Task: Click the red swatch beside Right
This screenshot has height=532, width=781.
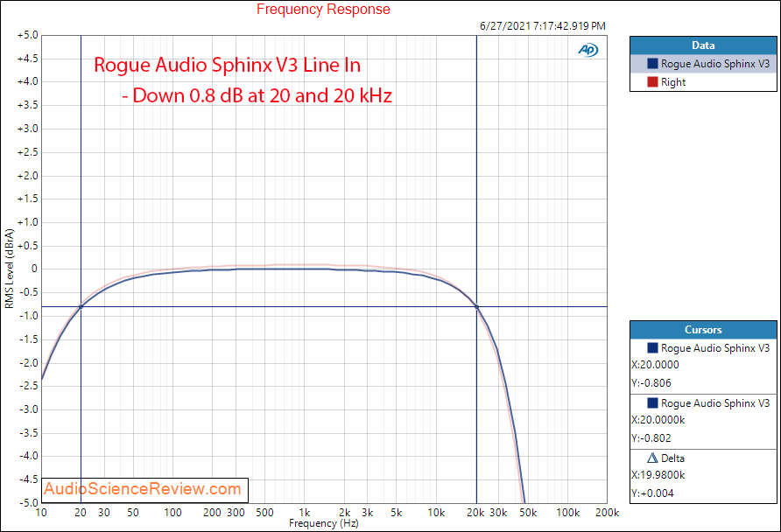Action: pos(652,82)
